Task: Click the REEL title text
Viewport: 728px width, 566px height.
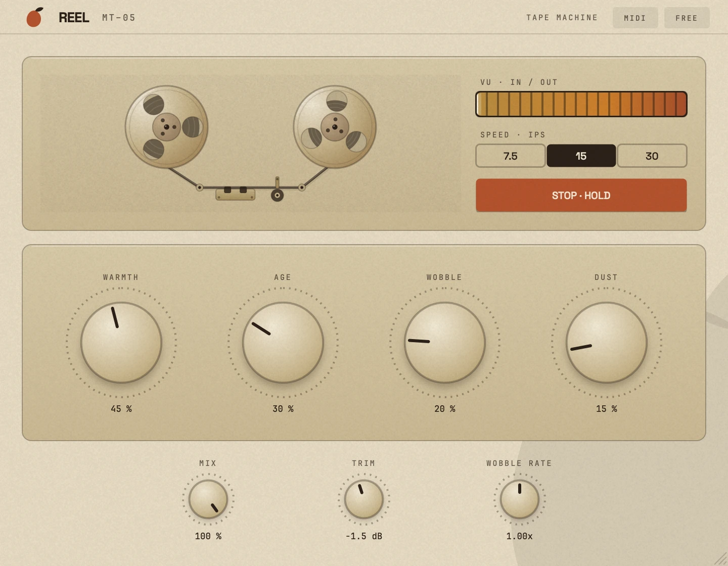Action: point(74,18)
